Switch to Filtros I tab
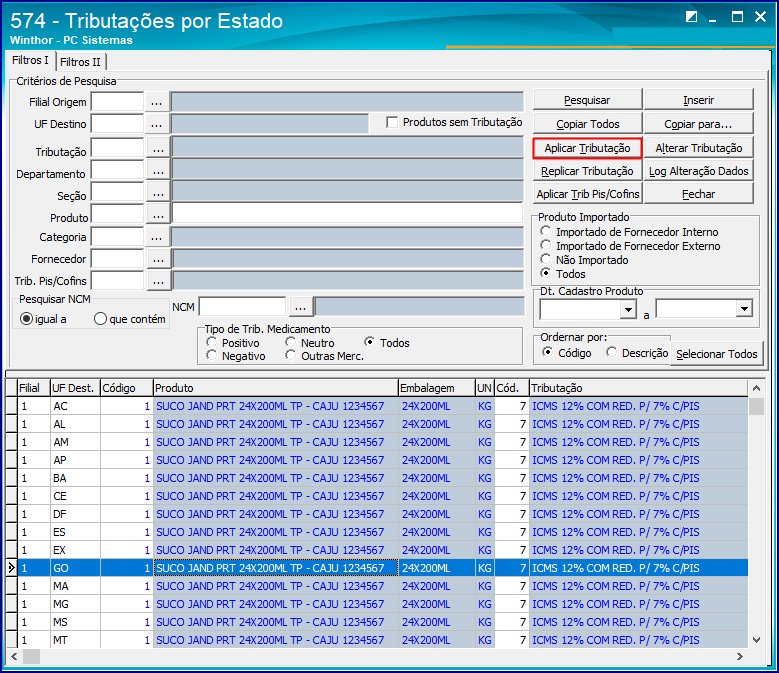 30,60
